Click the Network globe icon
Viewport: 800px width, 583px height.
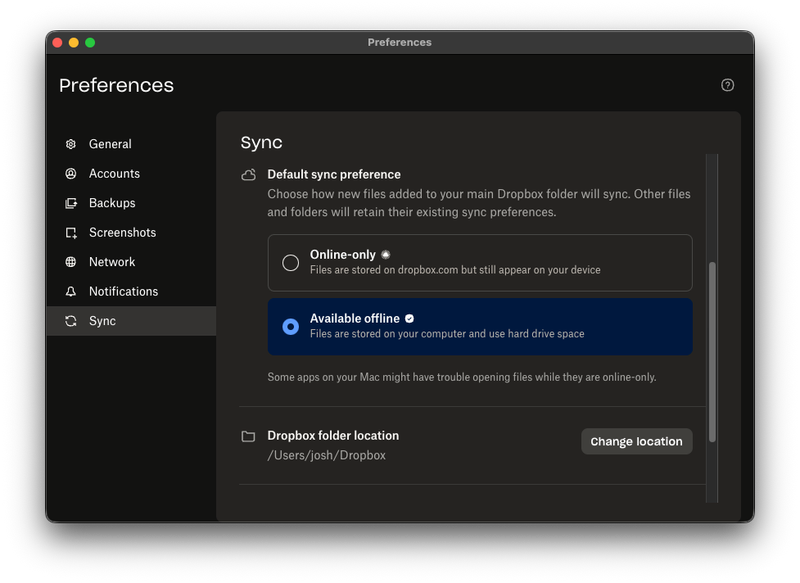[x=71, y=262]
